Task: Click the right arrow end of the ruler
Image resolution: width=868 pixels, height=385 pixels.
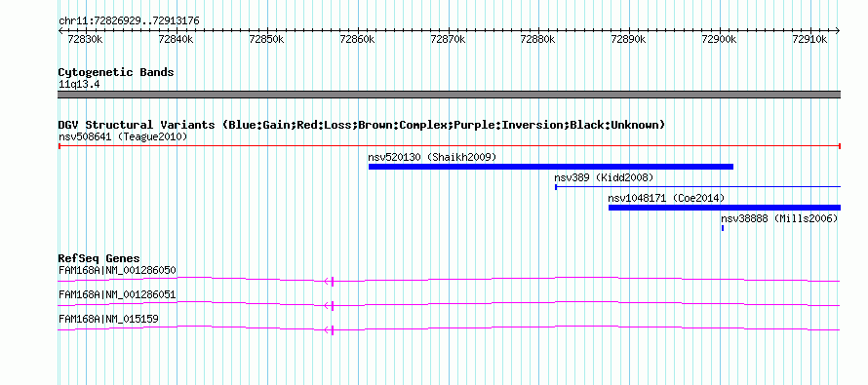Action: pos(838,31)
